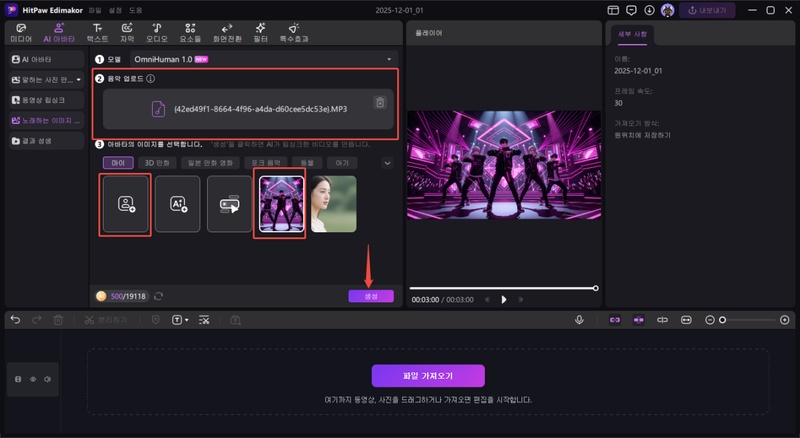Open the 특수효과 special effects tab
This screenshot has width=800, height=438.
pyautogui.click(x=294, y=33)
